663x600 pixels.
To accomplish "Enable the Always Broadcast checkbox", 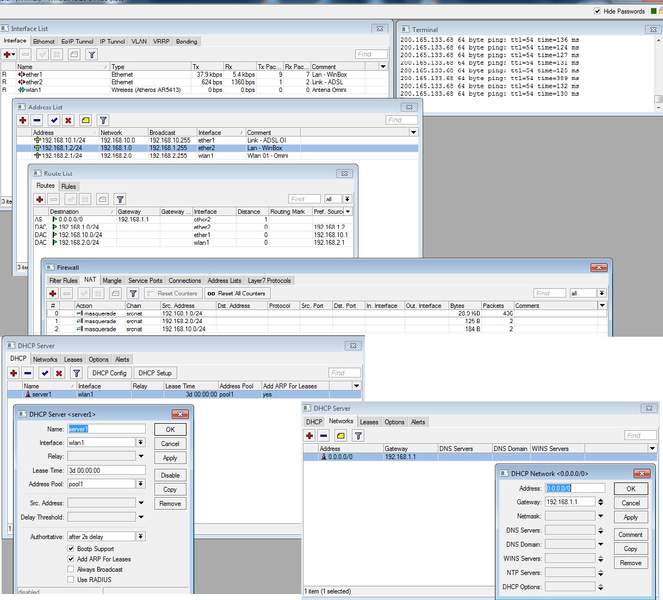I will click(x=71, y=569).
